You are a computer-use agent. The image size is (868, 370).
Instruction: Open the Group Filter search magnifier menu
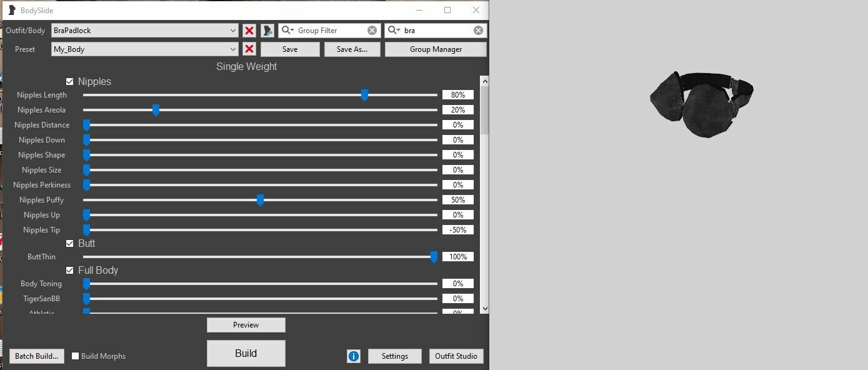[x=288, y=30]
